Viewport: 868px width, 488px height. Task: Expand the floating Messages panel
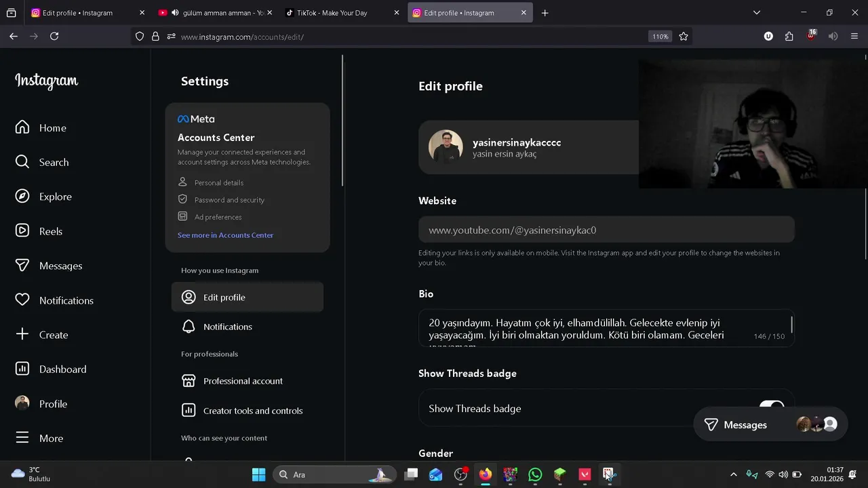(x=770, y=424)
